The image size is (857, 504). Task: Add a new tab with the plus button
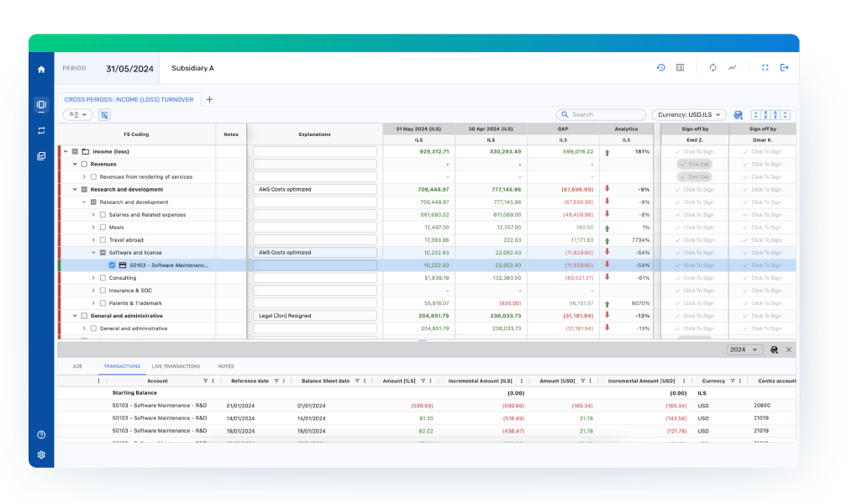coord(209,99)
